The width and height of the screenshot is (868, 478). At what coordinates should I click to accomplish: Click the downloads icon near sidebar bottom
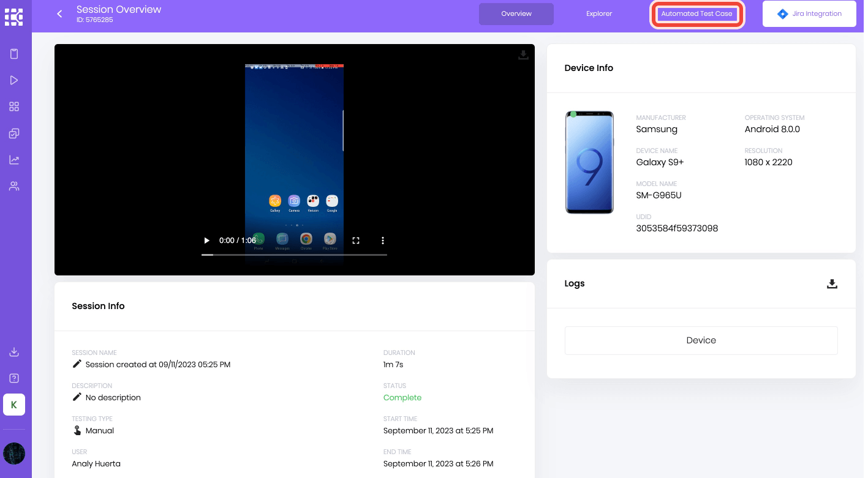coord(14,352)
